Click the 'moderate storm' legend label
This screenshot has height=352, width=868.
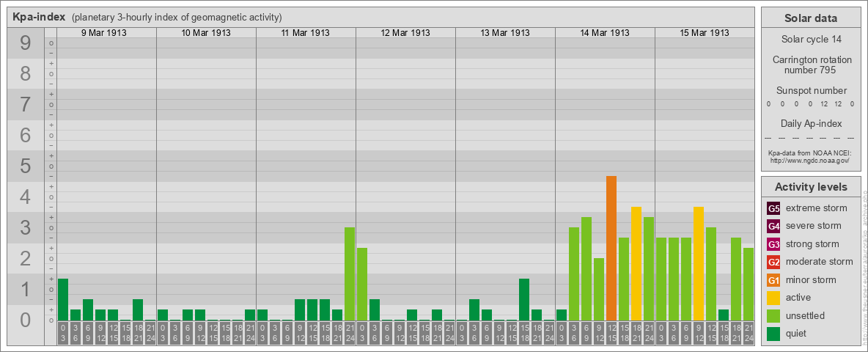pyautogui.click(x=820, y=262)
